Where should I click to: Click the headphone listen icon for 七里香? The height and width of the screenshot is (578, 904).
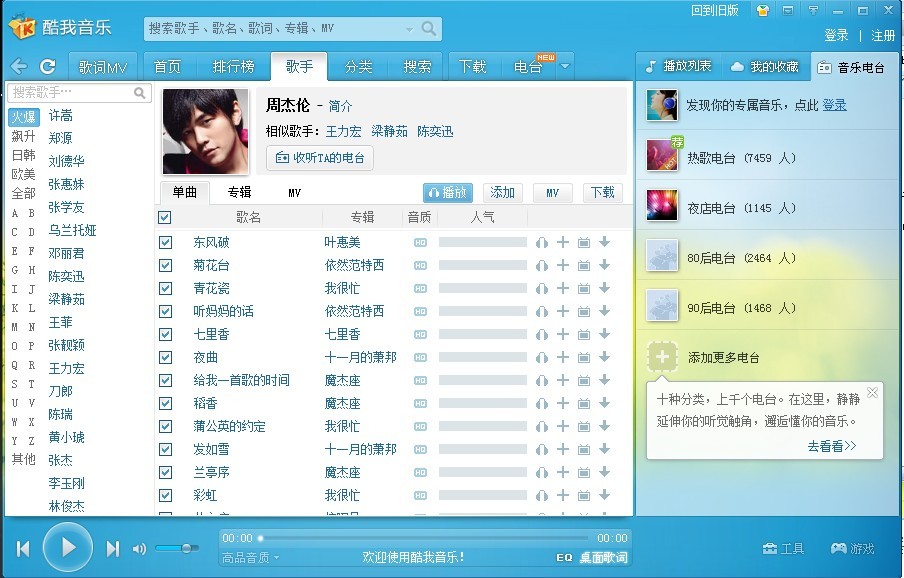pos(542,334)
